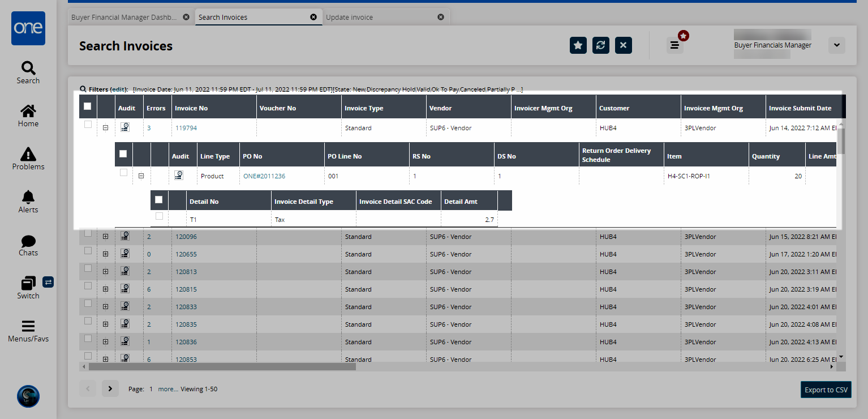Open the user role dropdown arrow
868x419 pixels.
pos(836,45)
